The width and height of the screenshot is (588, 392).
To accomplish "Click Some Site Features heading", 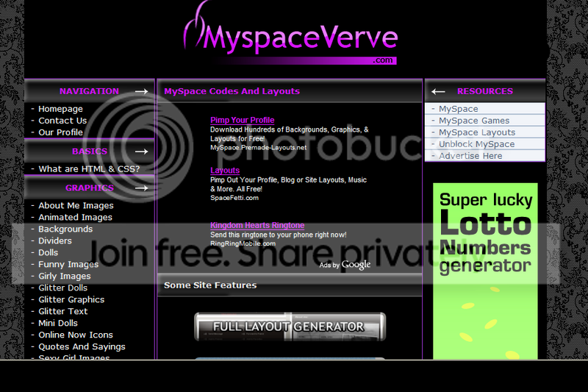I will [x=210, y=285].
